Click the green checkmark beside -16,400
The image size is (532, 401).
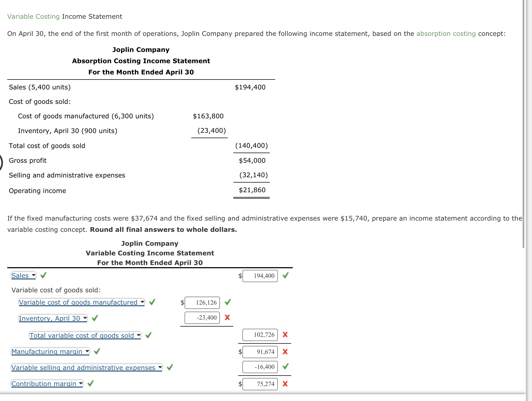[286, 366]
